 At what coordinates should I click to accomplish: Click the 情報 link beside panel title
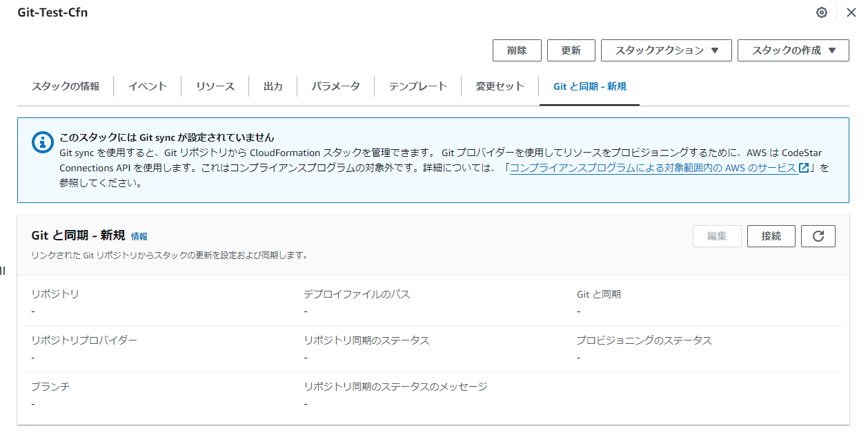point(139,236)
